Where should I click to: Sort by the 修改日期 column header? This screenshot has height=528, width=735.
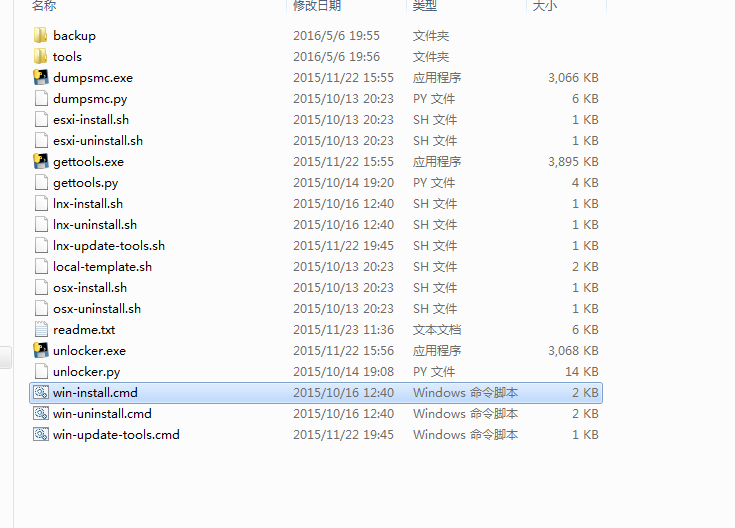click(x=317, y=6)
